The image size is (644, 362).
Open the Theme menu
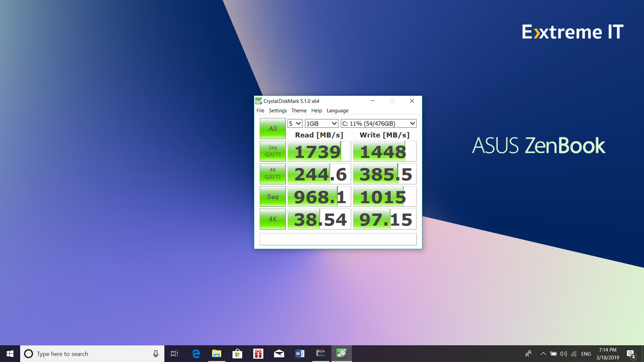pyautogui.click(x=299, y=111)
